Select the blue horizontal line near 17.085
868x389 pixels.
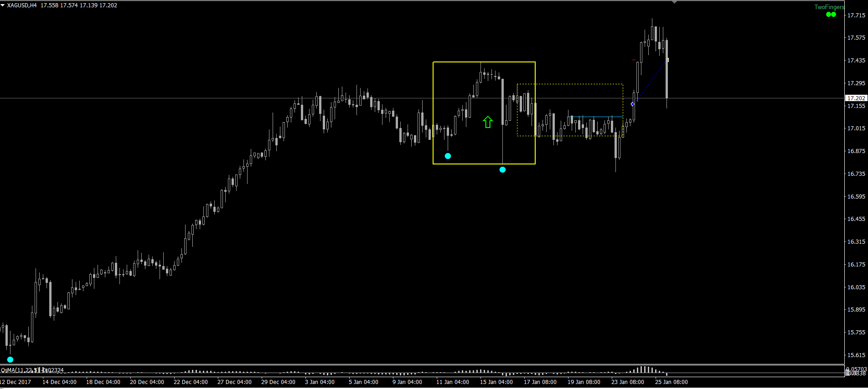597,117
